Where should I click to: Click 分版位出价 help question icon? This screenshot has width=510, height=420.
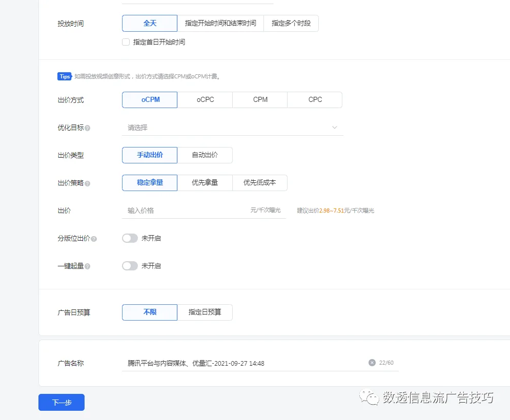pos(94,239)
